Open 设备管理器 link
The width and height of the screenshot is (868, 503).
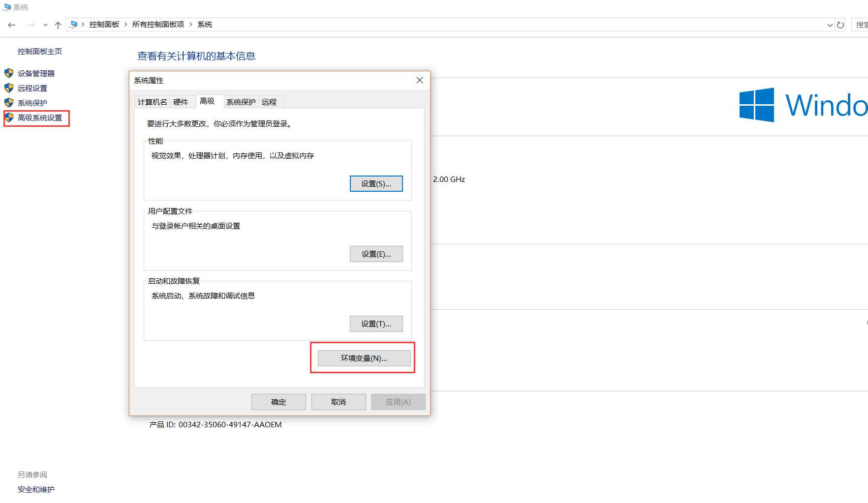36,74
